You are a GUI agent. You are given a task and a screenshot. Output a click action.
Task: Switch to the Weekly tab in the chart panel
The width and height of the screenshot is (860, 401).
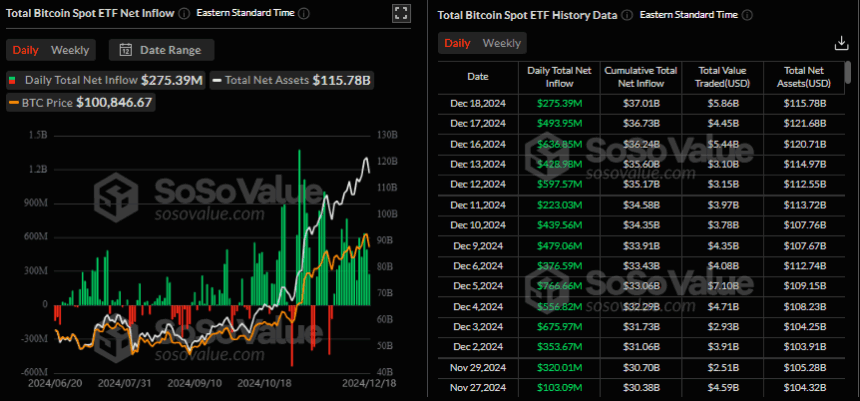click(x=70, y=50)
